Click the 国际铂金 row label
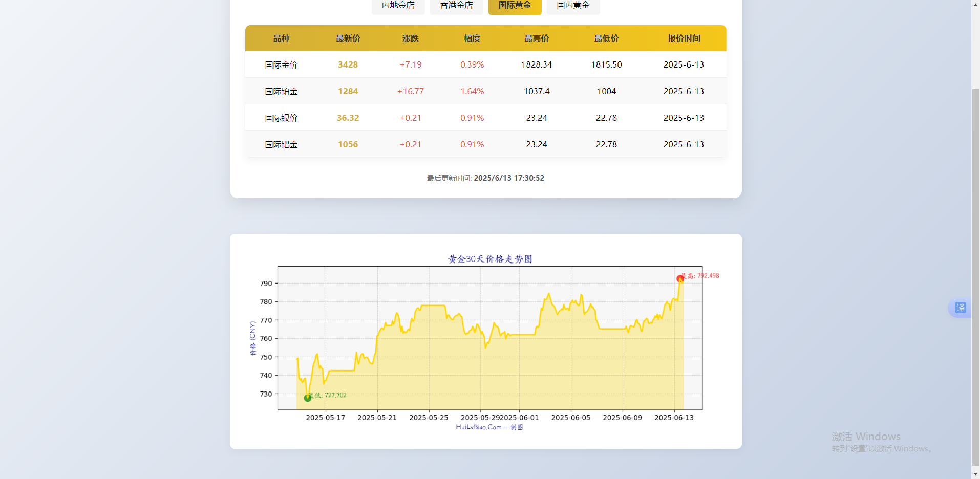Image resolution: width=980 pixels, height=479 pixels. [x=282, y=91]
